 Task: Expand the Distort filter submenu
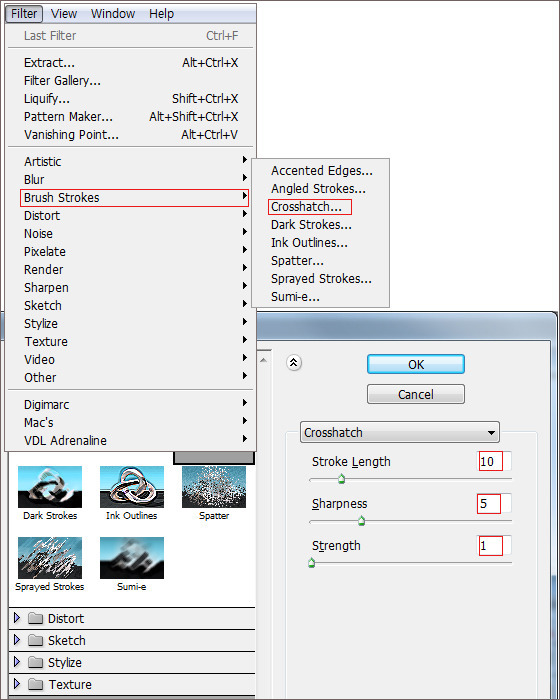130,216
